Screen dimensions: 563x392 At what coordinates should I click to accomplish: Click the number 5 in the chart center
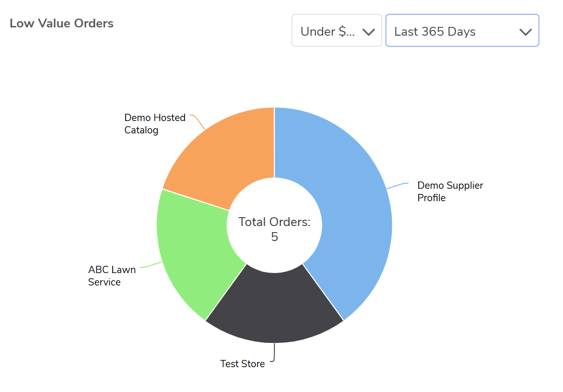click(275, 237)
